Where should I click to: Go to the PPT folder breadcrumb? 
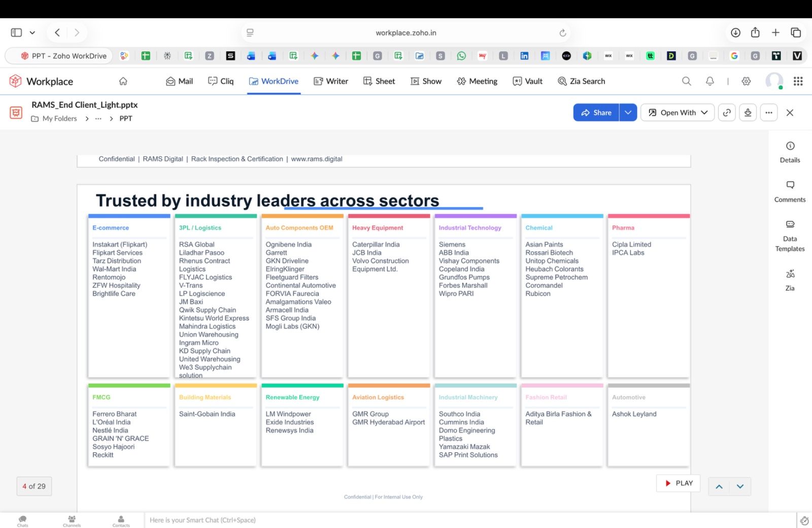(126, 118)
